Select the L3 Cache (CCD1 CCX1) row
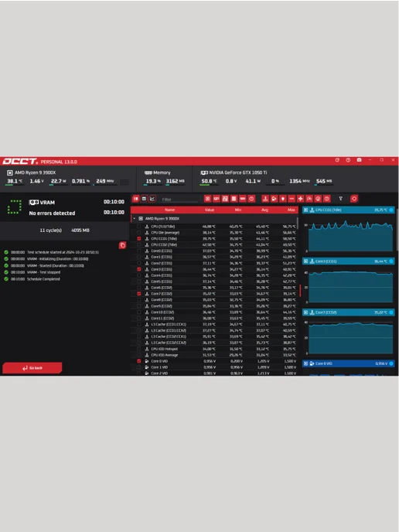The width and height of the screenshot is (399, 532). click(214, 325)
